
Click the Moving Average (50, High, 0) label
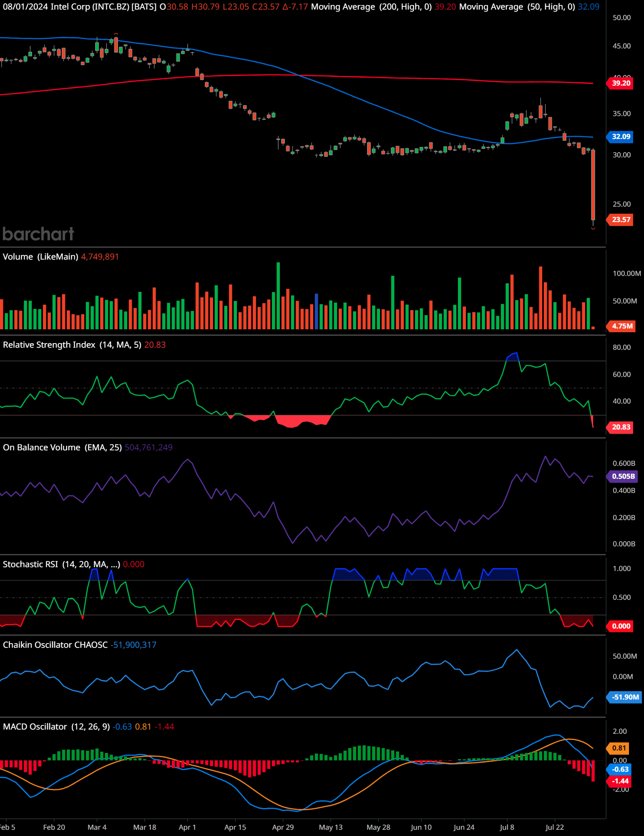tap(517, 7)
